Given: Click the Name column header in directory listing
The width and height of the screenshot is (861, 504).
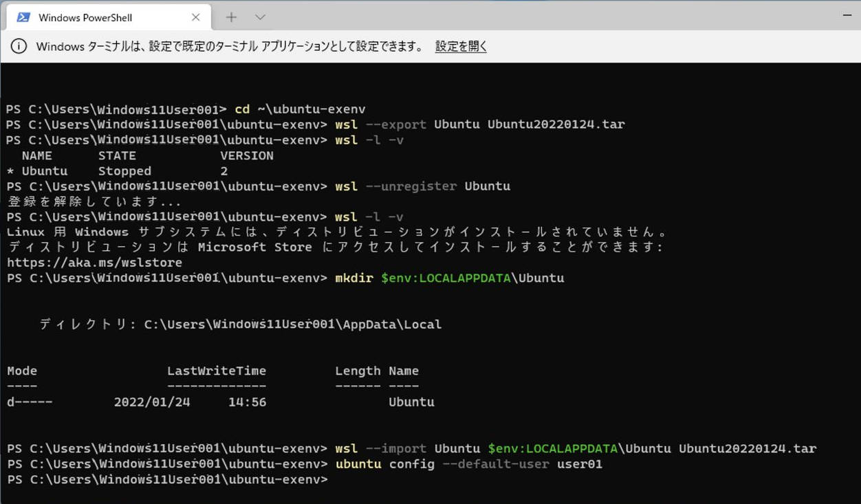Looking at the screenshot, I should (404, 371).
